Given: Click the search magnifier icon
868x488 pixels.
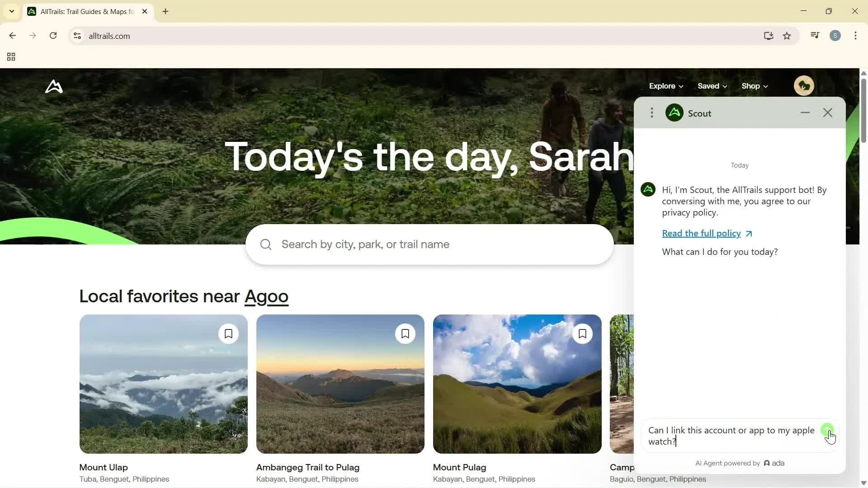Looking at the screenshot, I should [x=265, y=244].
